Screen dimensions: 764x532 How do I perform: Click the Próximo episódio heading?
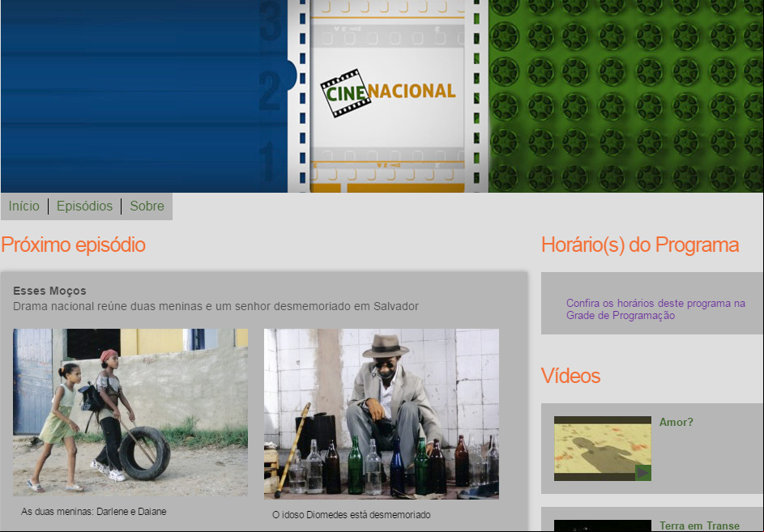click(73, 245)
